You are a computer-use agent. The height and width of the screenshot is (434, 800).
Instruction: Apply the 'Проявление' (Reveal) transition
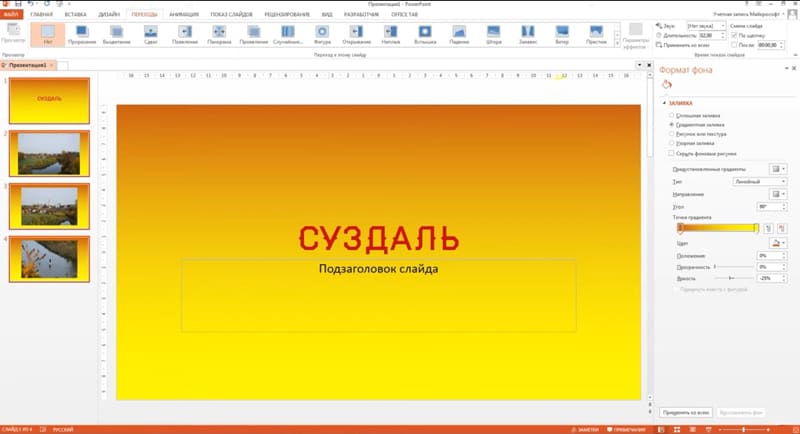254,34
